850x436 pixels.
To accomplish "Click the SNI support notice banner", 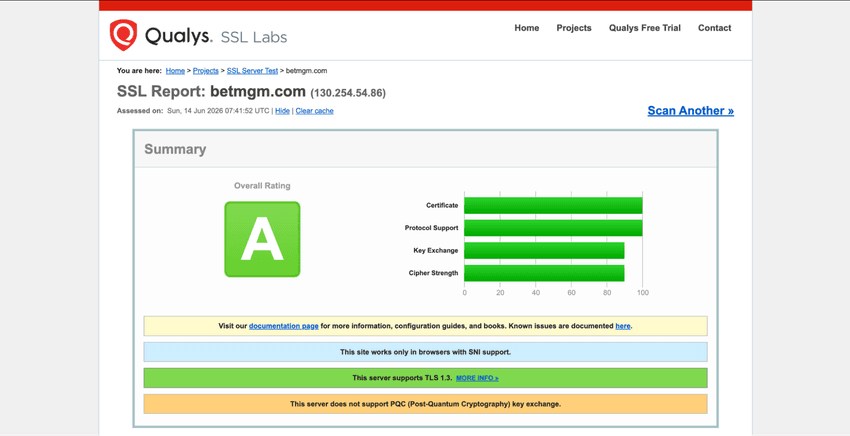I will coord(426,352).
